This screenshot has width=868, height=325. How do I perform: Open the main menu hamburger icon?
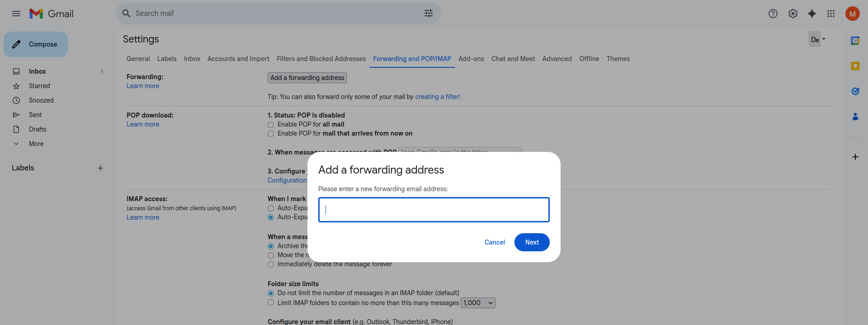point(16,14)
